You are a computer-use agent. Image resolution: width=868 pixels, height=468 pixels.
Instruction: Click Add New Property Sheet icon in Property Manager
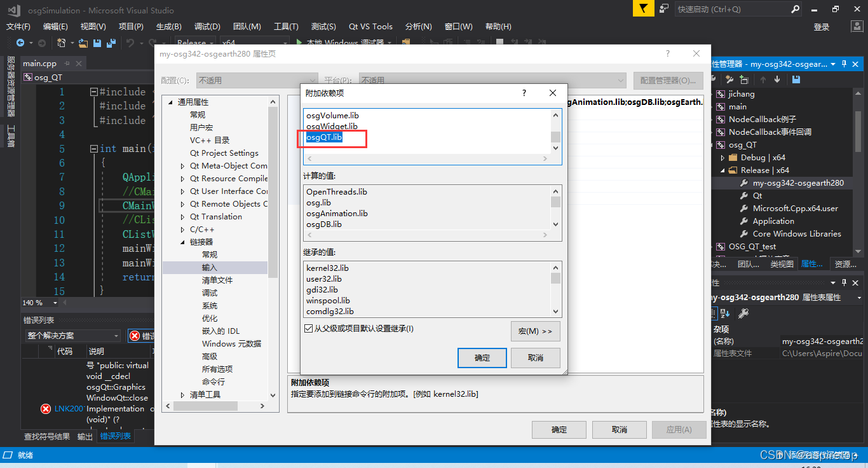click(729, 79)
